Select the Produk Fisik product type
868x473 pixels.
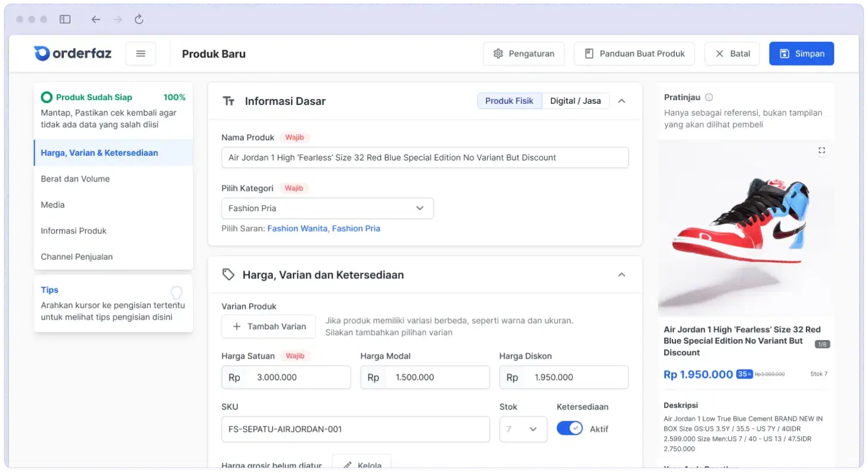pos(509,101)
